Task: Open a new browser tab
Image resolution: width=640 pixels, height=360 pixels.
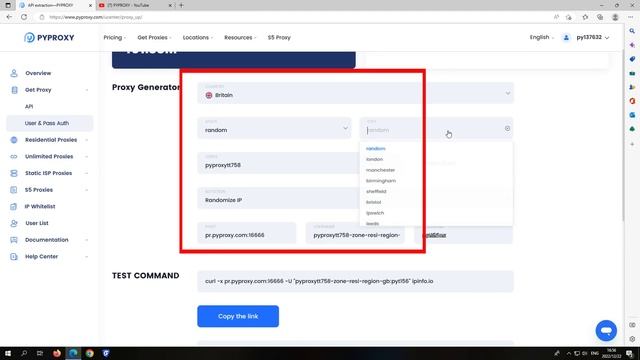Action: pyautogui.click(x=181, y=5)
